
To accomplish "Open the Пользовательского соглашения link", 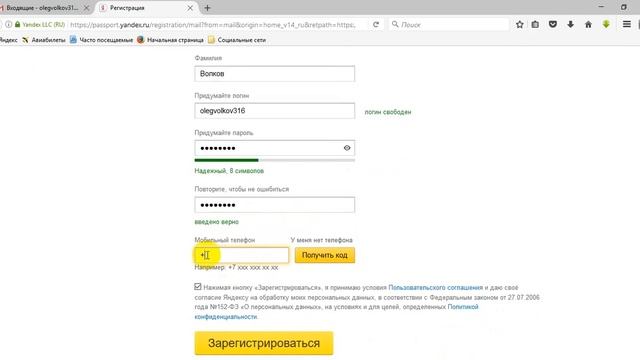I will 436,287.
